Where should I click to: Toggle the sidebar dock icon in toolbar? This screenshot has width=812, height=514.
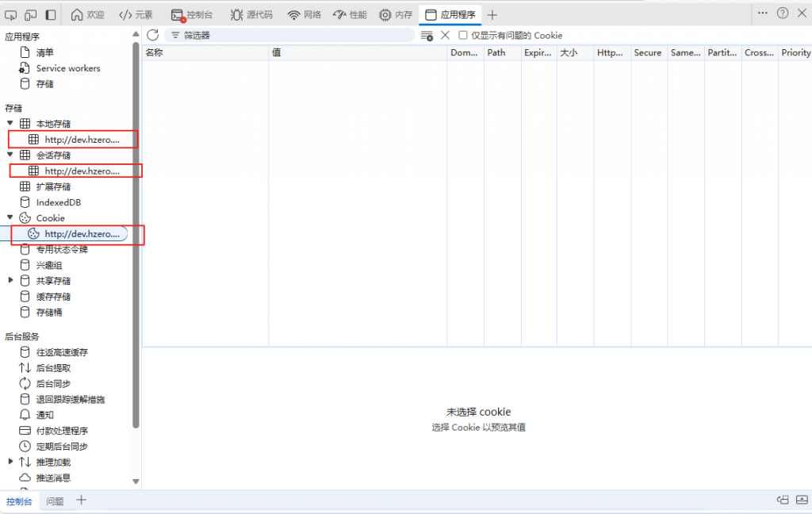[50, 14]
